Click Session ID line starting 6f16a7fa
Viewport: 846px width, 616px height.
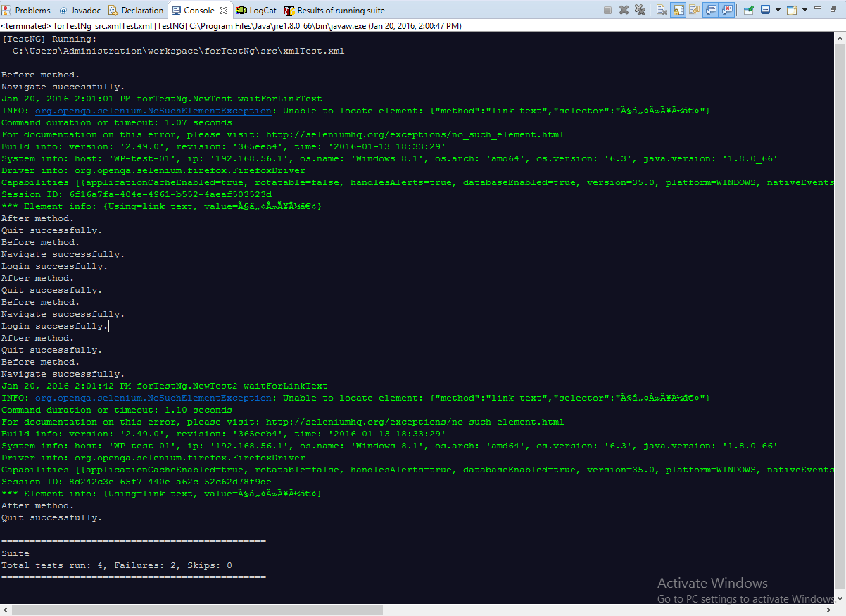point(137,194)
